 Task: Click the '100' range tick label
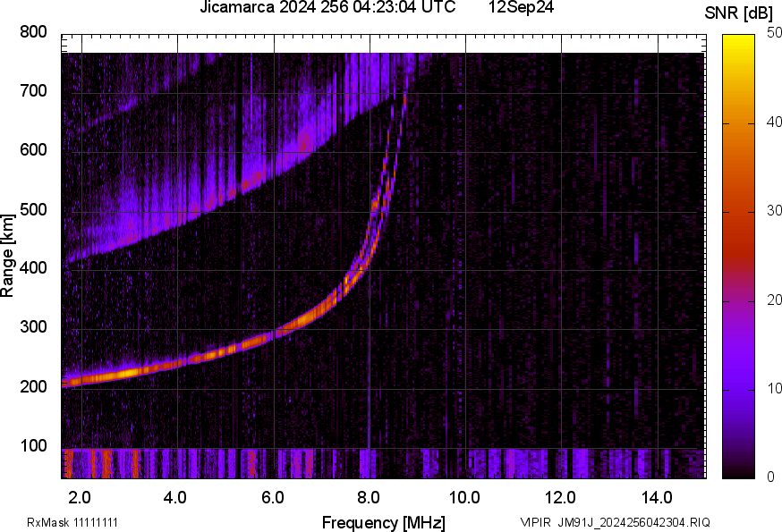[x=33, y=445]
